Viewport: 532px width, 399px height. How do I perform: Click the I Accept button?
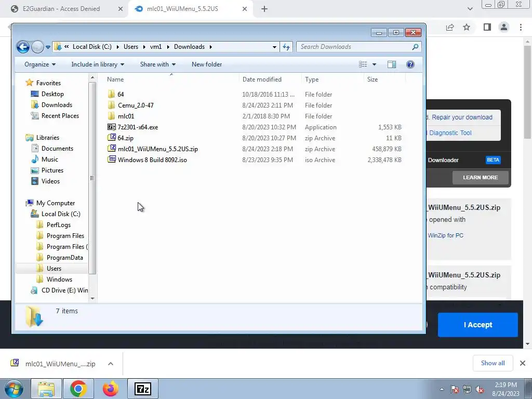(x=478, y=325)
